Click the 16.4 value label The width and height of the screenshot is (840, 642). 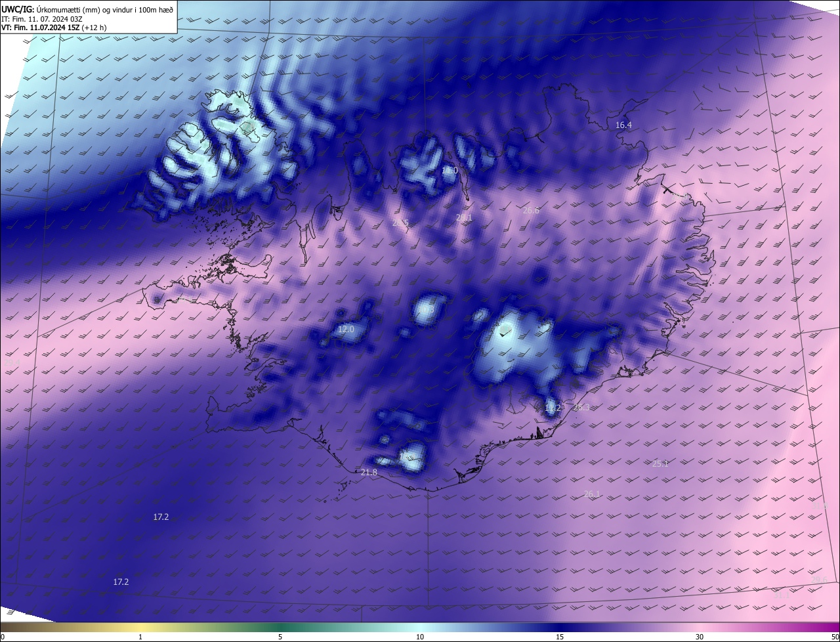click(x=623, y=125)
